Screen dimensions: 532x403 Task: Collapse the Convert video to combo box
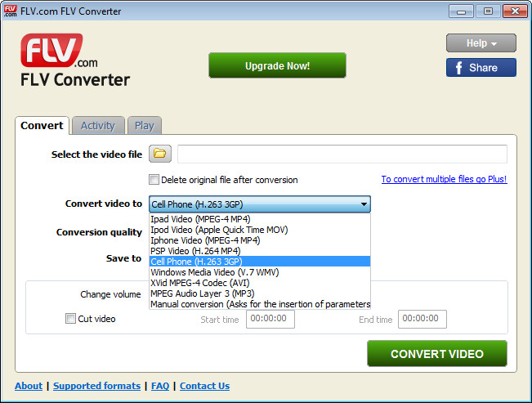(x=260, y=204)
